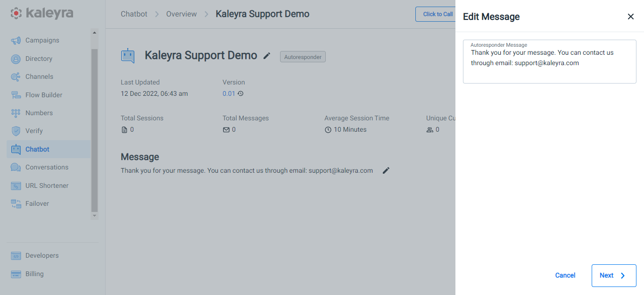Go to Overview breadcrumb link
The width and height of the screenshot is (644, 295).
(x=182, y=14)
